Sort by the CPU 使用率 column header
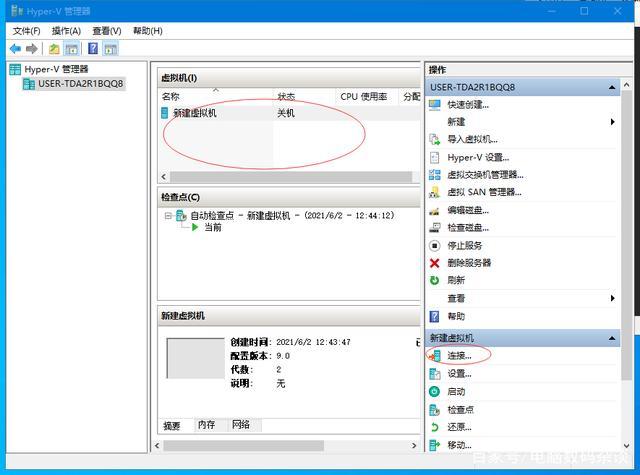This screenshot has width=640, height=475. pos(366,97)
